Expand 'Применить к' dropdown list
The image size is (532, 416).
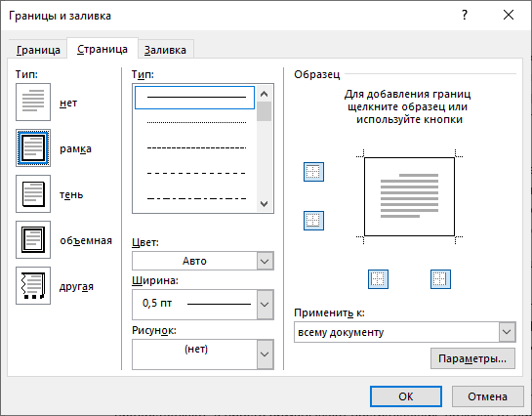[x=405, y=332]
